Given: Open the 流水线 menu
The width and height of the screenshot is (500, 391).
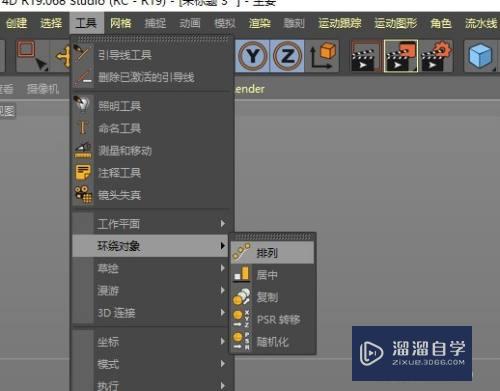Looking at the screenshot, I should 481,23.
